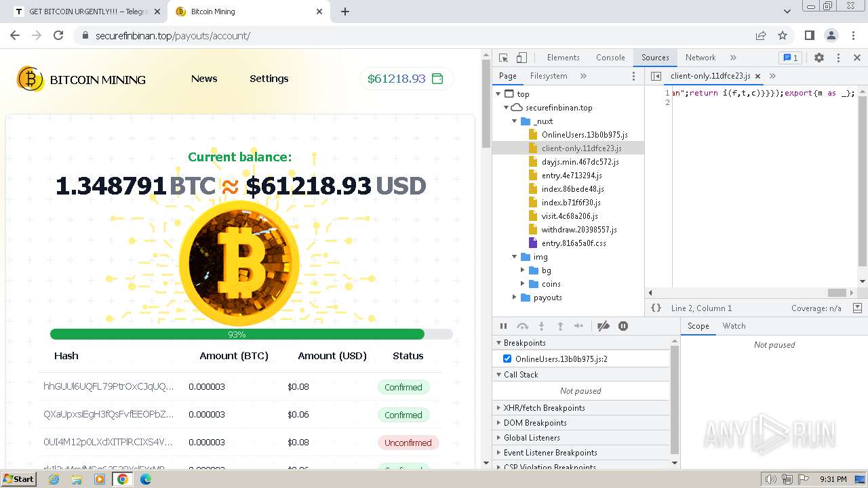This screenshot has width=868, height=488.
Task: Toggle pause on exceptions icon
Action: tap(623, 326)
